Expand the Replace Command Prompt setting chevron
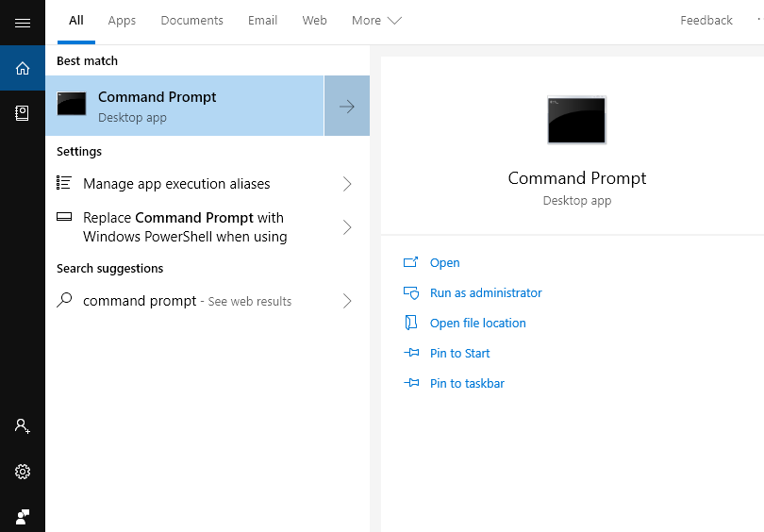This screenshot has width=764, height=532. click(347, 227)
